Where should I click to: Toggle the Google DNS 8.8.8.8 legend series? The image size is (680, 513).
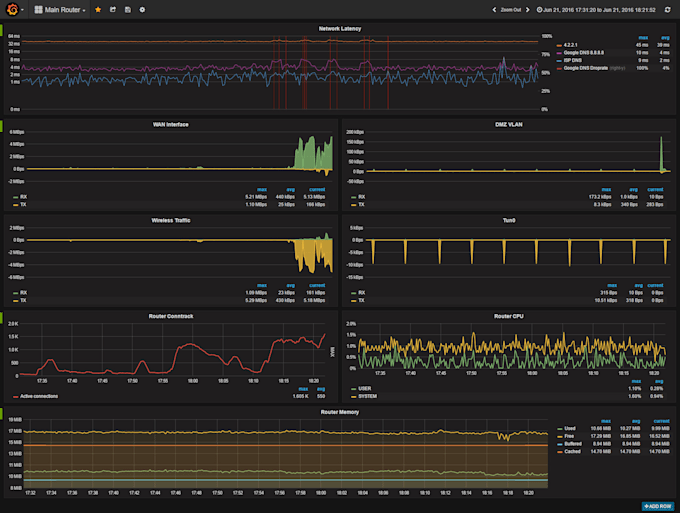pyautogui.click(x=583, y=53)
